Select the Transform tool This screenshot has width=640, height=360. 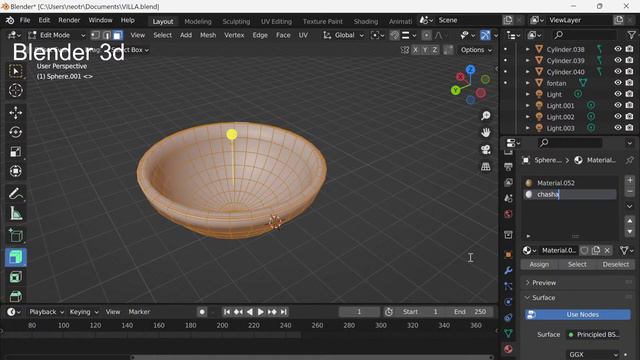tap(16, 171)
